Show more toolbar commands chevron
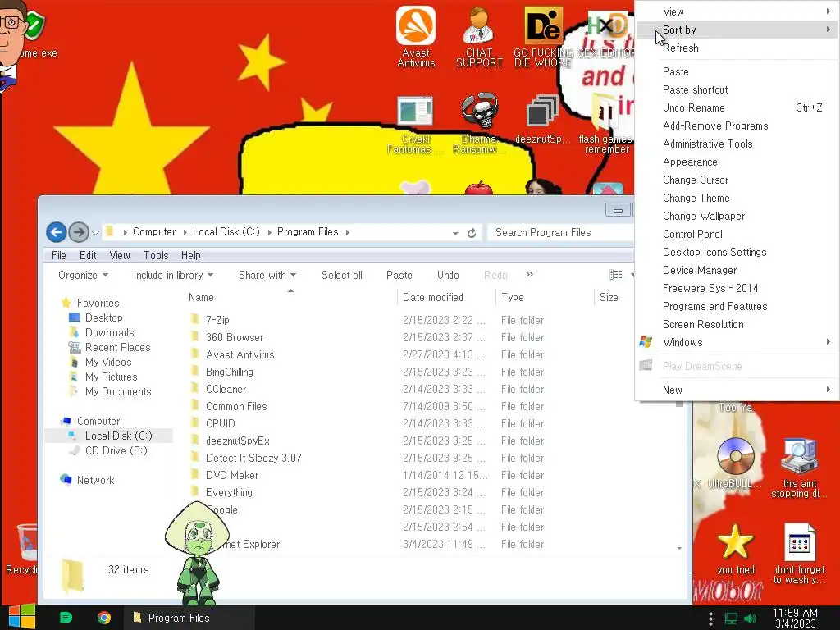Viewport: 840px width, 630px height. pyautogui.click(x=529, y=274)
